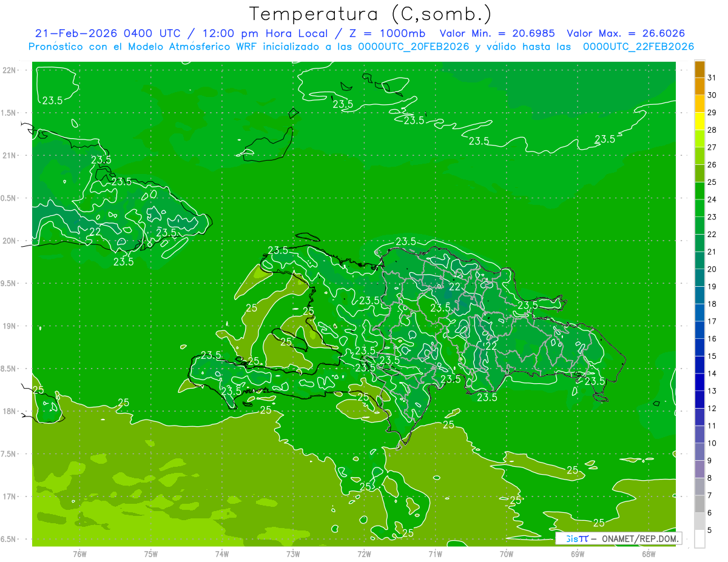
Task: Click the '31' label on the color scale
Action: (x=712, y=78)
